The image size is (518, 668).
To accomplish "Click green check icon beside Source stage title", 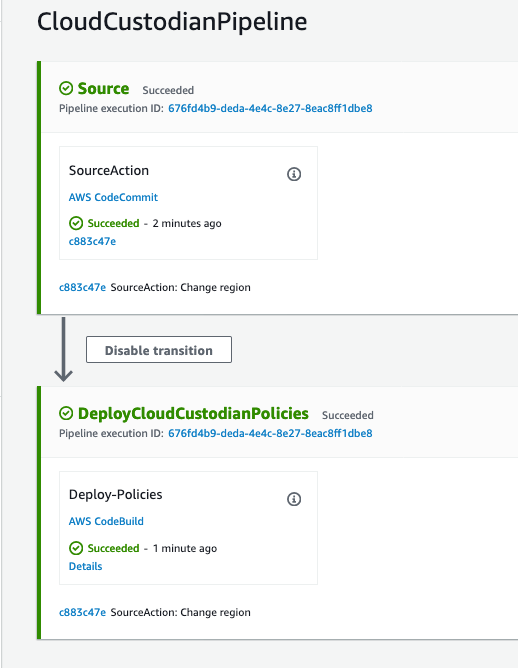I will pos(66,89).
